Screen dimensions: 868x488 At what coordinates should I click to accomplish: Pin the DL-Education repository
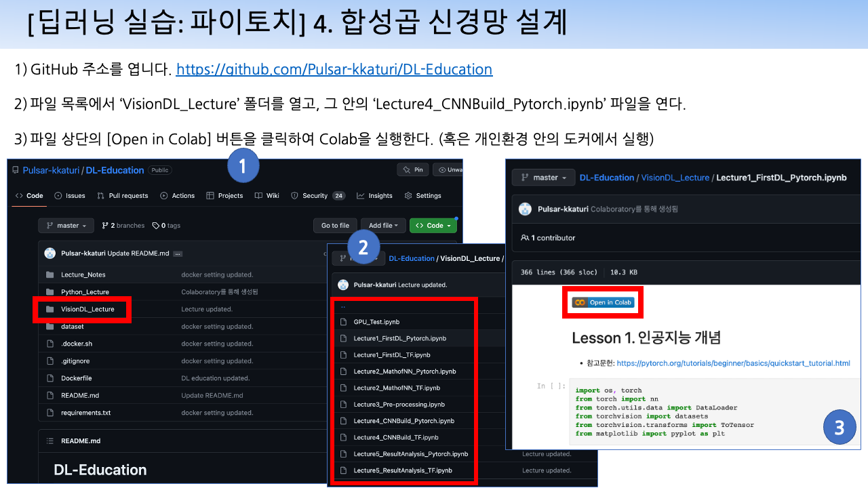(x=413, y=169)
